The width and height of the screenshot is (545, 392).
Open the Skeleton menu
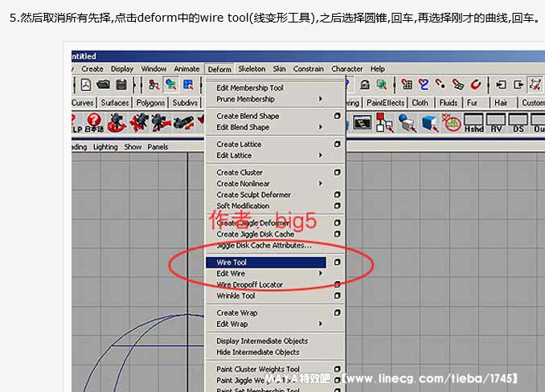pyautogui.click(x=252, y=69)
